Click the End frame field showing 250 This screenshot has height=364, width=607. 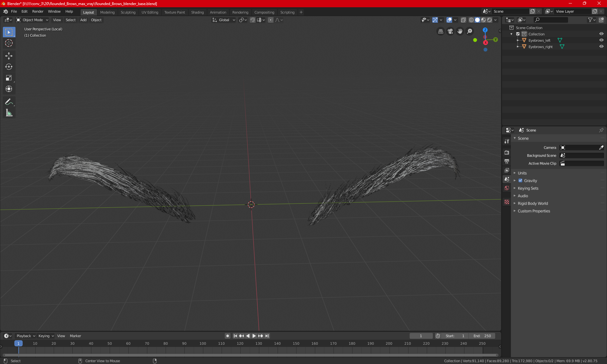[482, 336]
